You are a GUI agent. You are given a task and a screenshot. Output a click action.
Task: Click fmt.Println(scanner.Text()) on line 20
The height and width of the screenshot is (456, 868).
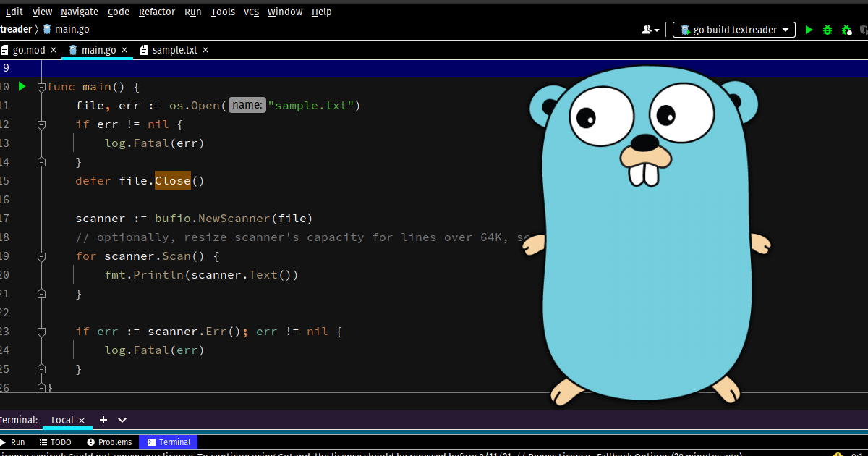pos(201,275)
